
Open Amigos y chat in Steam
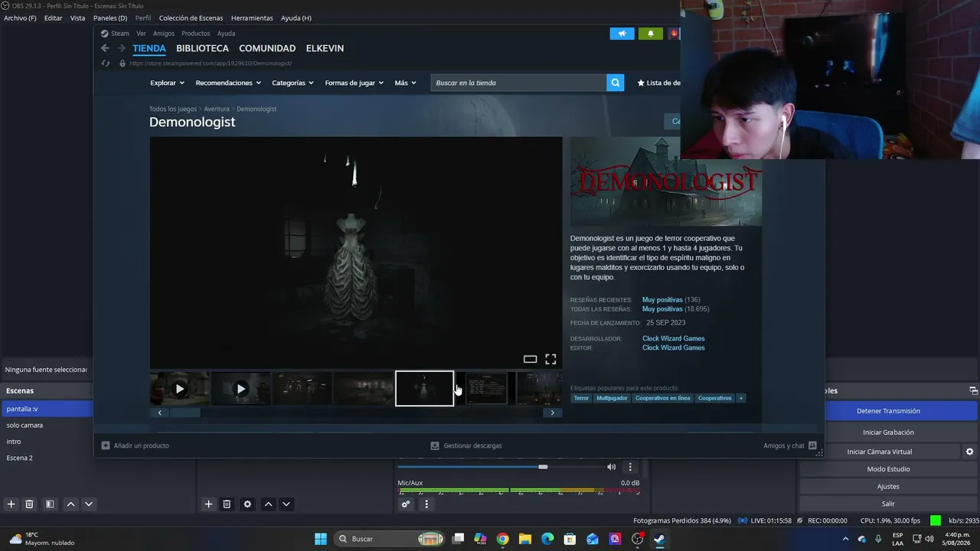(x=790, y=445)
